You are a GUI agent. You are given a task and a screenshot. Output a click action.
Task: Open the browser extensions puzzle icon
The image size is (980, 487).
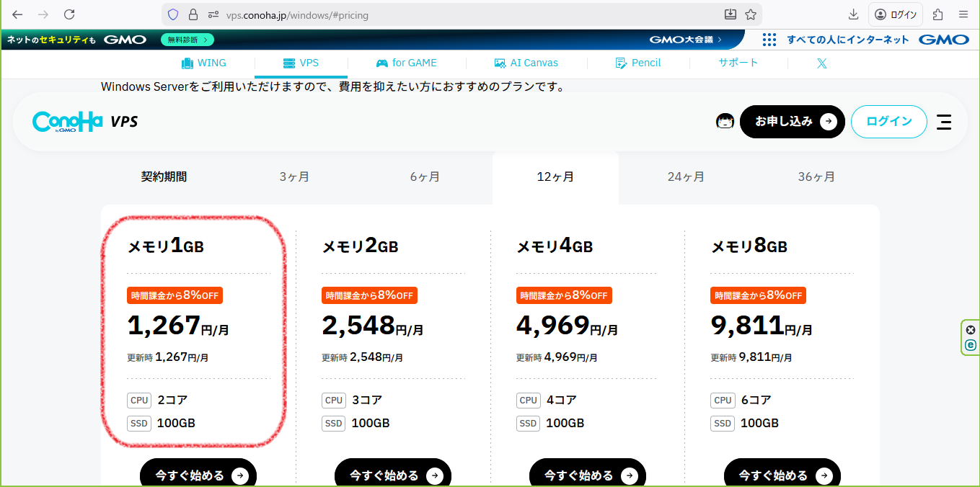[938, 14]
